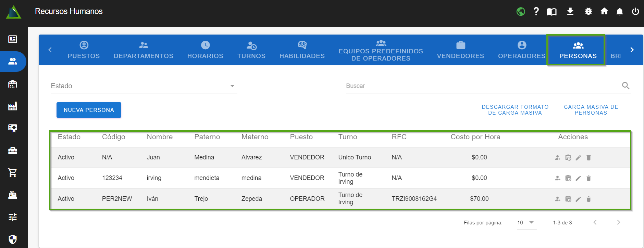Open the shield security icon in sidebar
The width and height of the screenshot is (644, 248).
tap(13, 239)
